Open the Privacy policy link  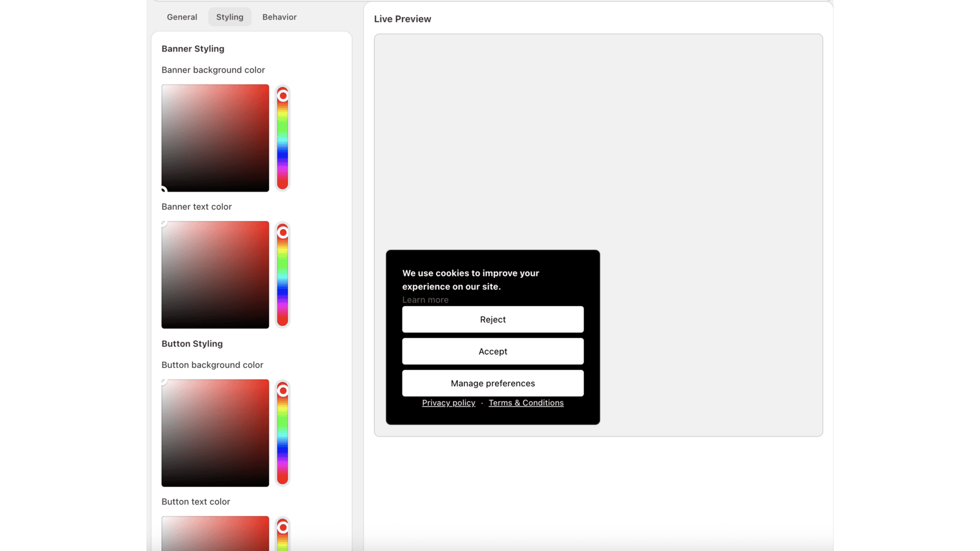tap(448, 403)
